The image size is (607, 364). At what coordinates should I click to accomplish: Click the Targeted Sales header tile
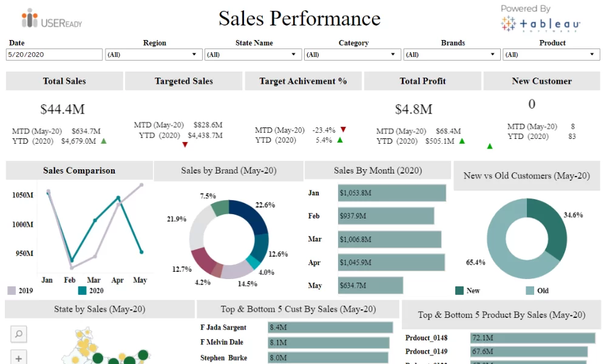(x=183, y=81)
